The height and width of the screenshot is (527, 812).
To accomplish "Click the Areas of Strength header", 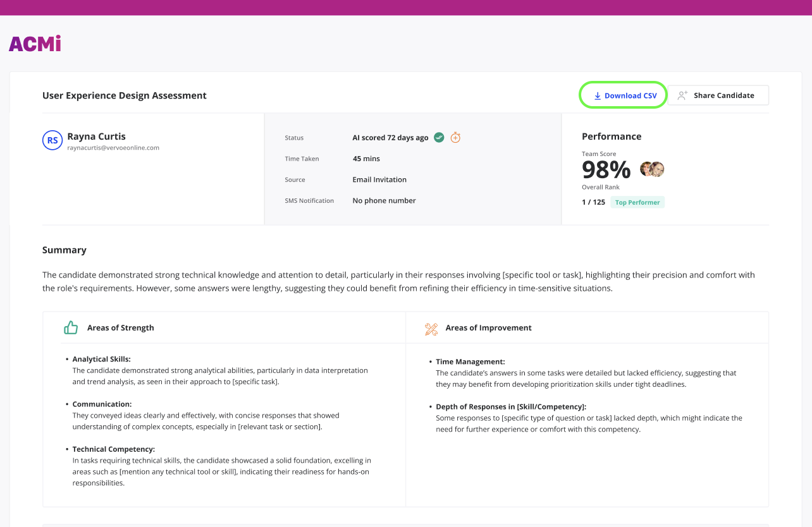I will tap(120, 328).
